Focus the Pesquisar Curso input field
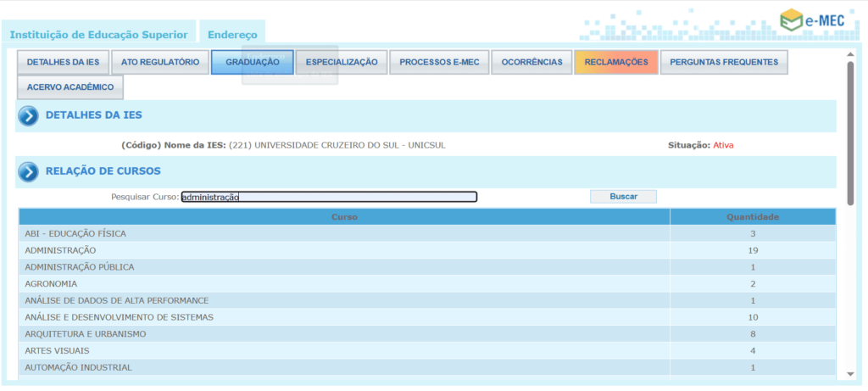The height and width of the screenshot is (391, 868). 329,197
